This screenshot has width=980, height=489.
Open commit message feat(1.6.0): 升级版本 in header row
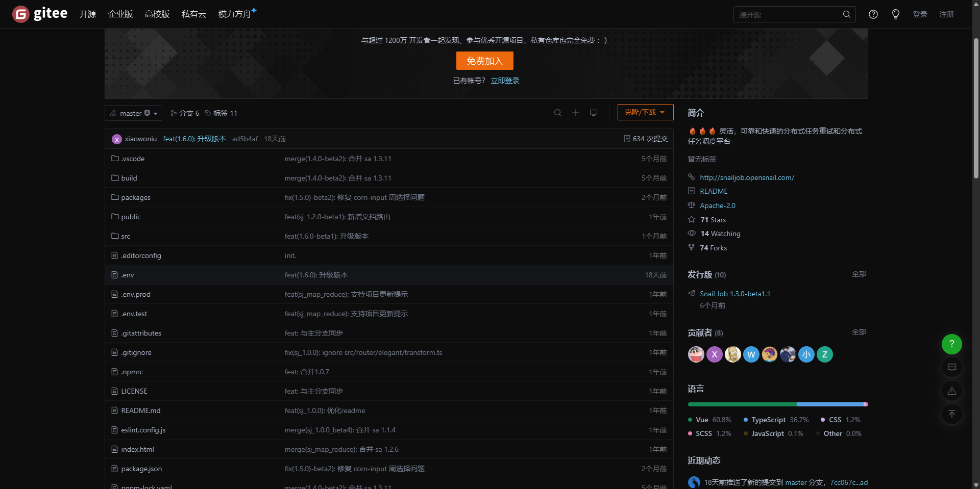(x=194, y=139)
